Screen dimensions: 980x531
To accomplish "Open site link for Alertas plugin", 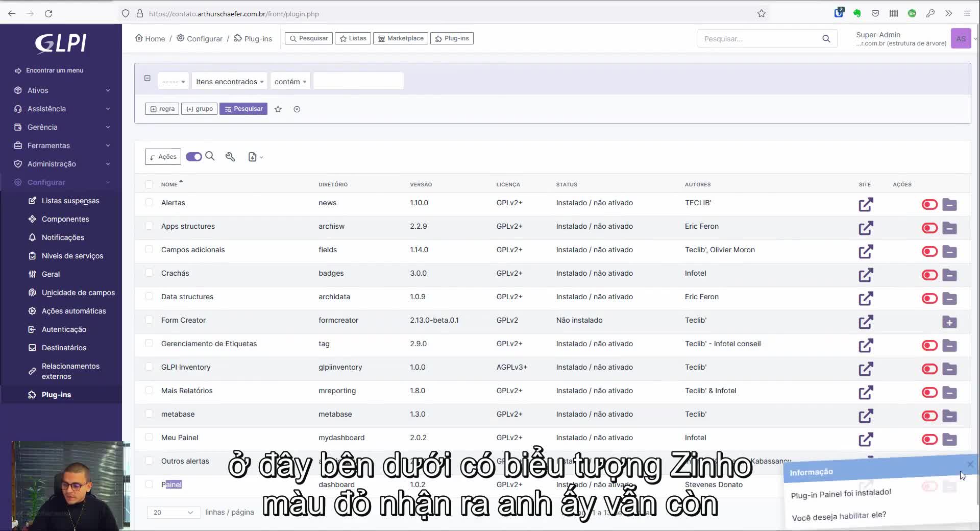I will tap(866, 204).
